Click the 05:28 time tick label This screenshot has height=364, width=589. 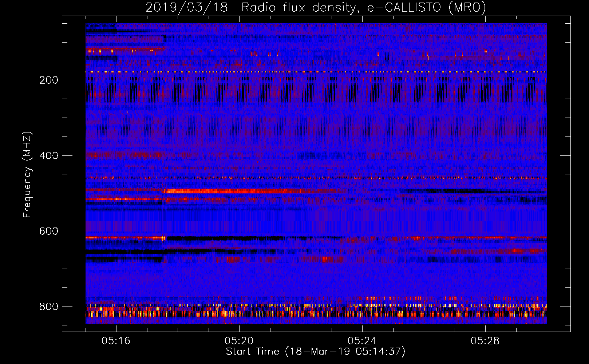pos(485,341)
